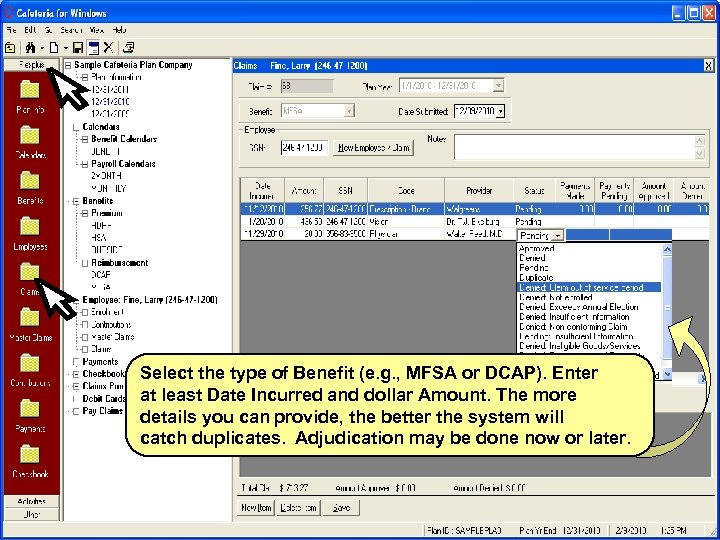The width and height of the screenshot is (720, 540).
Task: Collapse the Sample Cafeteria Plan Company node
Action: coord(68,65)
